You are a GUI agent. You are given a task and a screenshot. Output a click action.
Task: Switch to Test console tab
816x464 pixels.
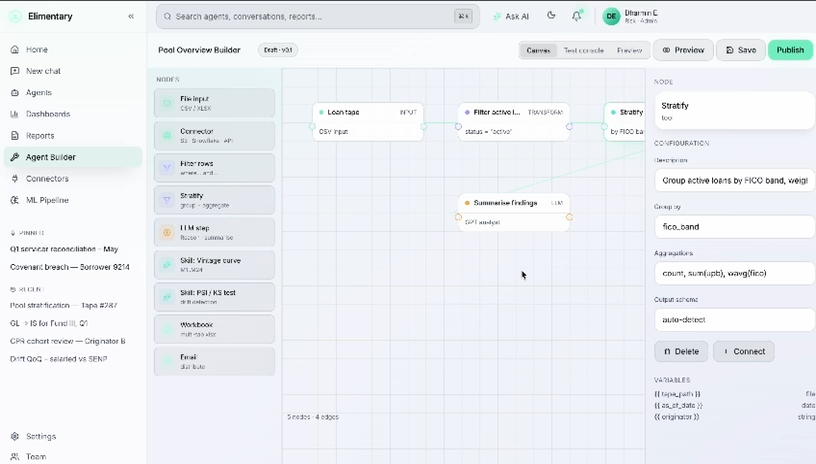coord(583,50)
